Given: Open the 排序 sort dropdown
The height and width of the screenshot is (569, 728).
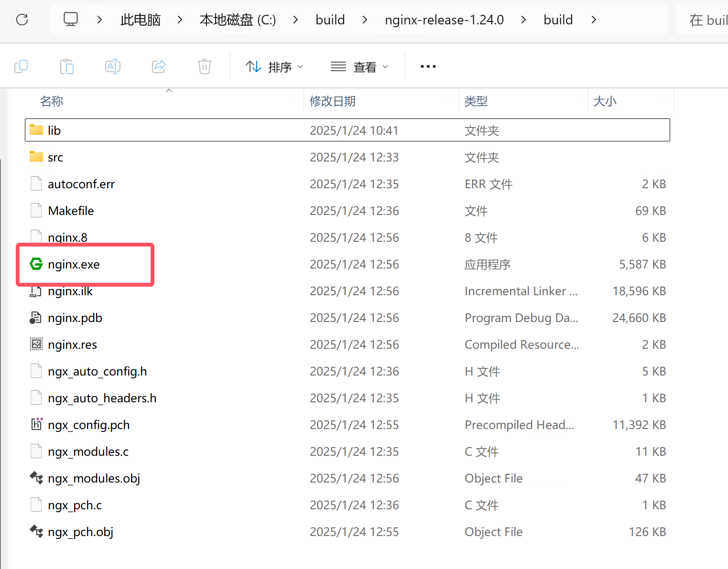Looking at the screenshot, I should point(274,67).
